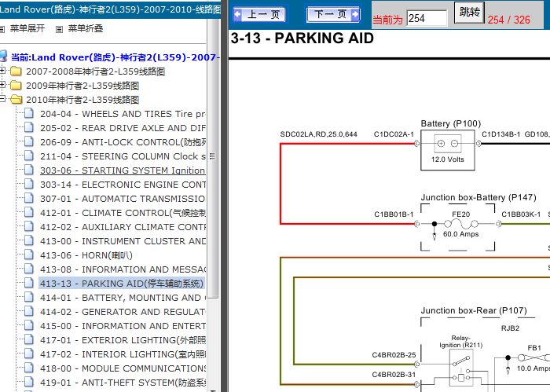This screenshot has height=392, width=550.
Task: Click document icon of 204-04 entry
Action: tap(29, 113)
